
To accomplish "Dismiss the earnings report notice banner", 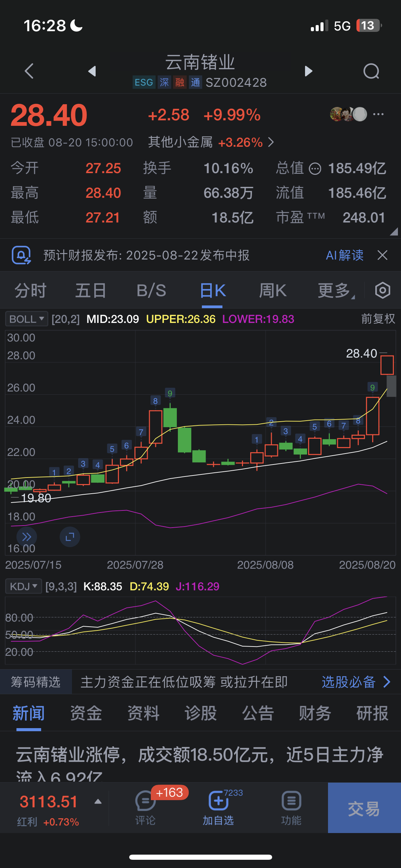I will (382, 255).
